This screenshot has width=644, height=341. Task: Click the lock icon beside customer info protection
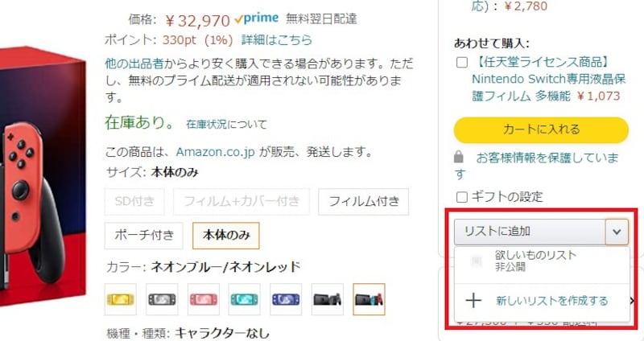coord(459,157)
